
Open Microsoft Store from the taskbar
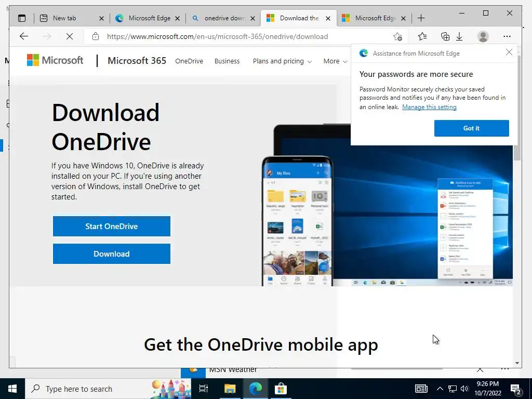click(x=281, y=389)
